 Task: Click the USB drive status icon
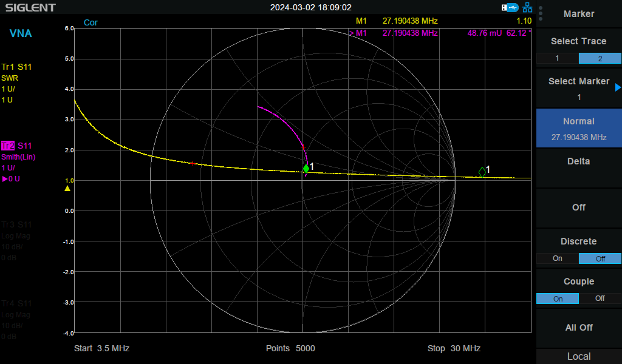(x=510, y=7)
